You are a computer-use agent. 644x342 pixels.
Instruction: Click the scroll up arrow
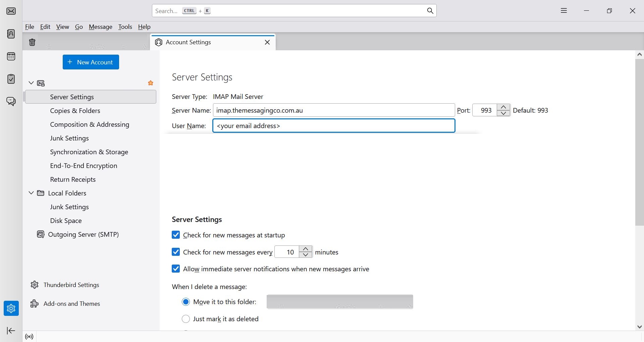tap(639, 54)
